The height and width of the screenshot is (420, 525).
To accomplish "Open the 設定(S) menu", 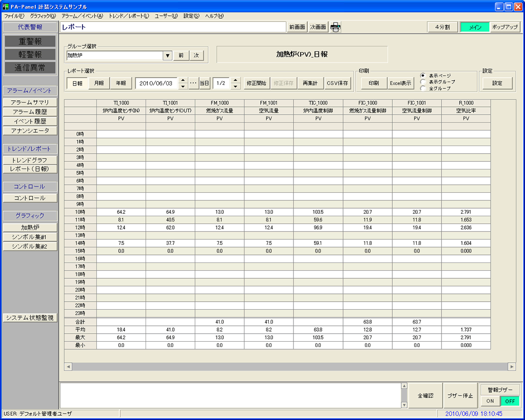I will click(x=191, y=16).
